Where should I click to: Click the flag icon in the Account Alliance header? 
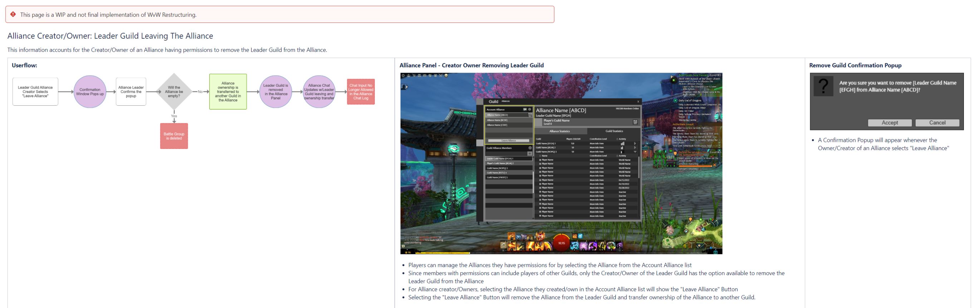(x=525, y=109)
